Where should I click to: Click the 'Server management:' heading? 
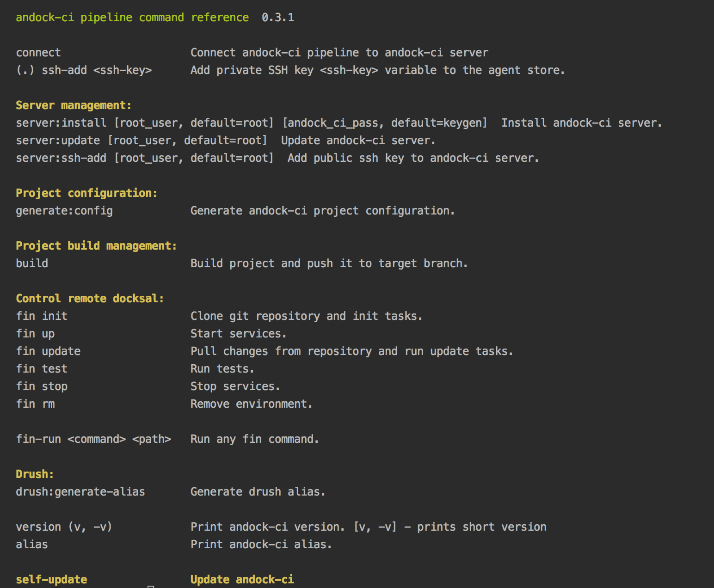click(x=74, y=105)
